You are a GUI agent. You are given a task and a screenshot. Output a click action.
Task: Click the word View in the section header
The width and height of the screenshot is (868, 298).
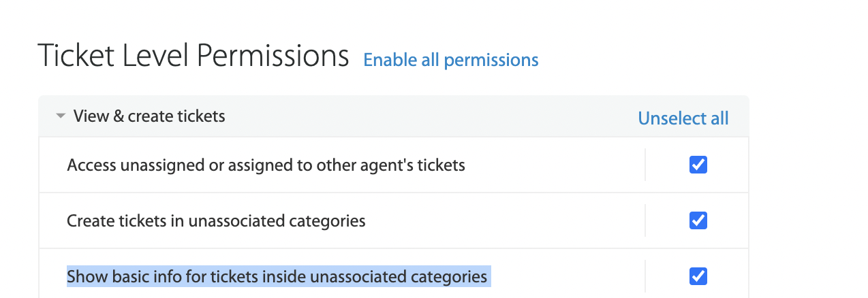[x=89, y=116]
